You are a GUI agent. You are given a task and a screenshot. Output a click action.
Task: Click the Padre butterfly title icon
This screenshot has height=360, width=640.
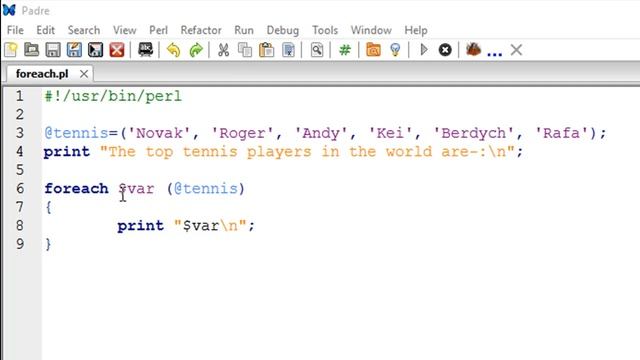(x=9, y=10)
